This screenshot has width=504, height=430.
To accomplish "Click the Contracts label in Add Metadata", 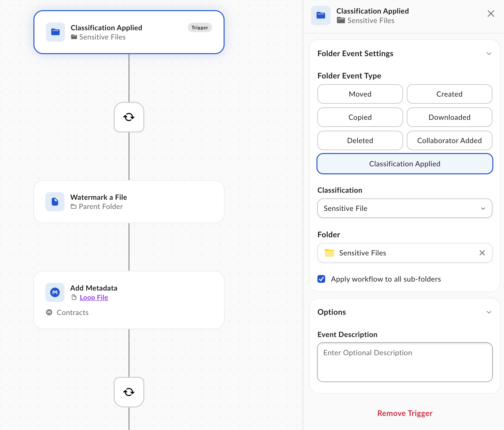I will click(x=73, y=313).
